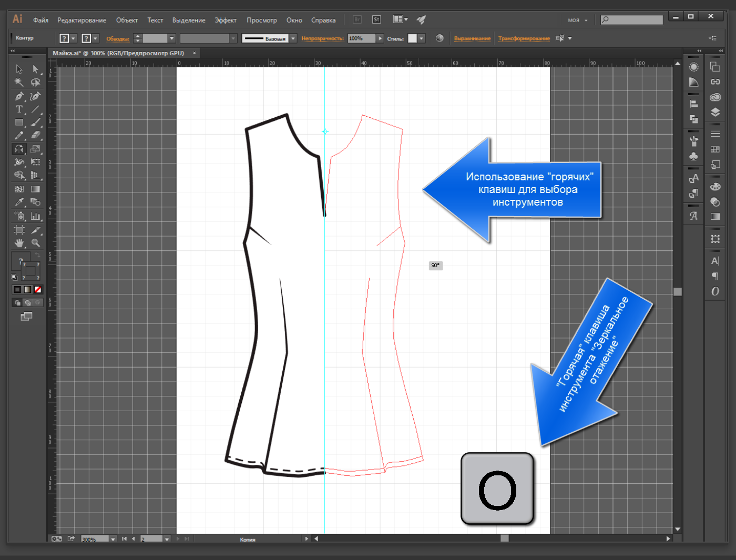Screen dimensions: 736x560
Task: Open the Редактирование menu
Action: [x=81, y=20]
